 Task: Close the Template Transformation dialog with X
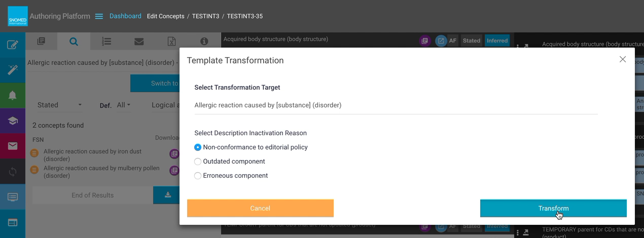click(x=623, y=59)
